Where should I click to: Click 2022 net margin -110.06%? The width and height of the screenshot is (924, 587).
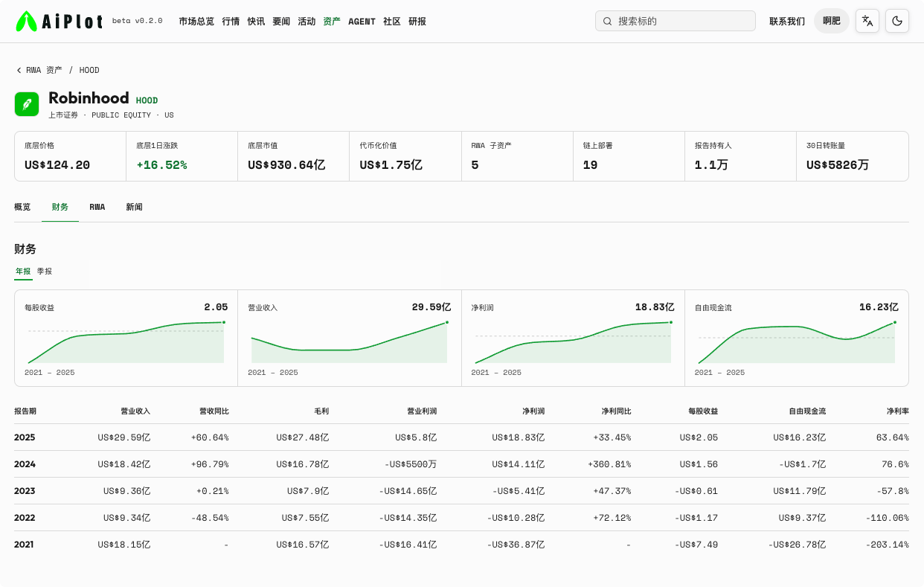888,518
